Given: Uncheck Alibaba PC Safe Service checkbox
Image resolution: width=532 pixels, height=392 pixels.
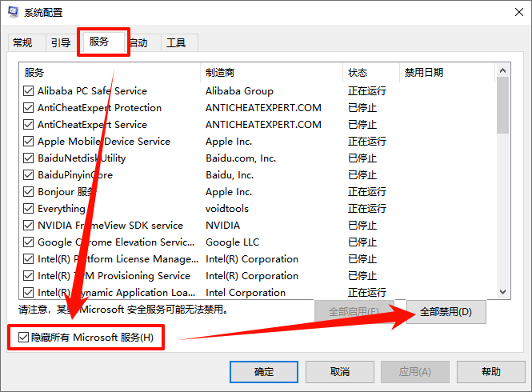Looking at the screenshot, I should pos(29,91).
